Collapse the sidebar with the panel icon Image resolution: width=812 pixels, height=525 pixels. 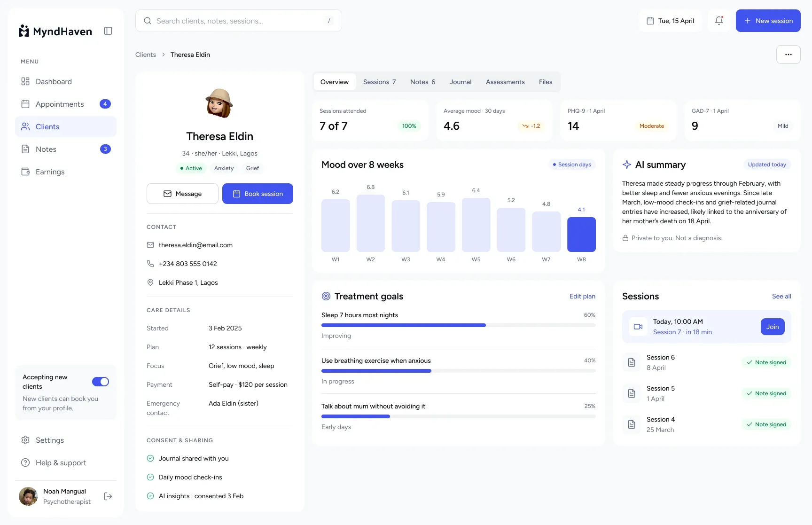tap(108, 31)
